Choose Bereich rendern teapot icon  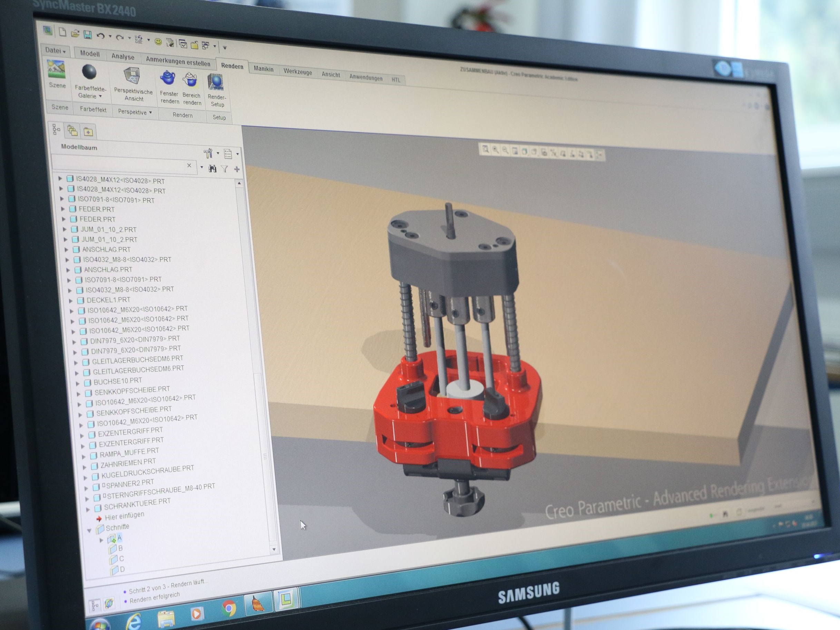point(190,80)
